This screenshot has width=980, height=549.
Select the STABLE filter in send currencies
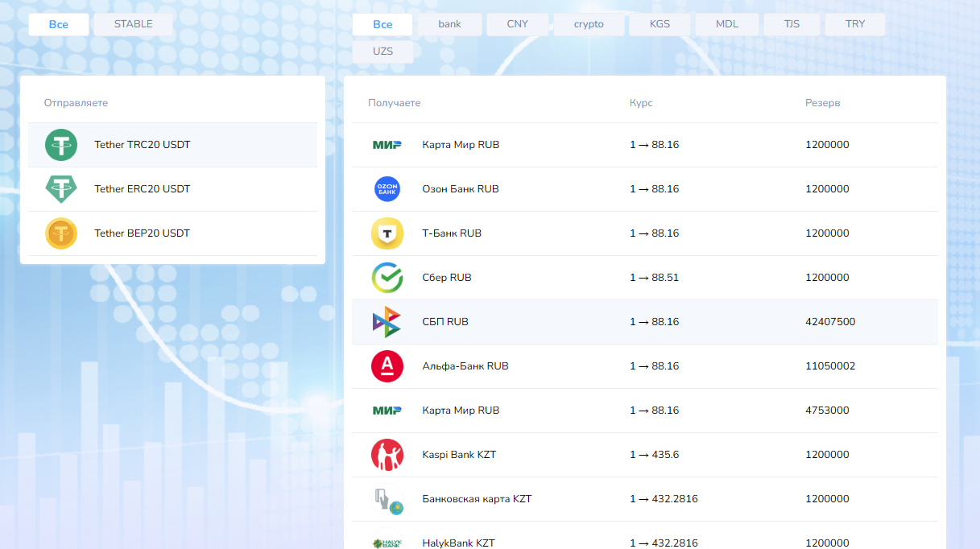pyautogui.click(x=133, y=24)
